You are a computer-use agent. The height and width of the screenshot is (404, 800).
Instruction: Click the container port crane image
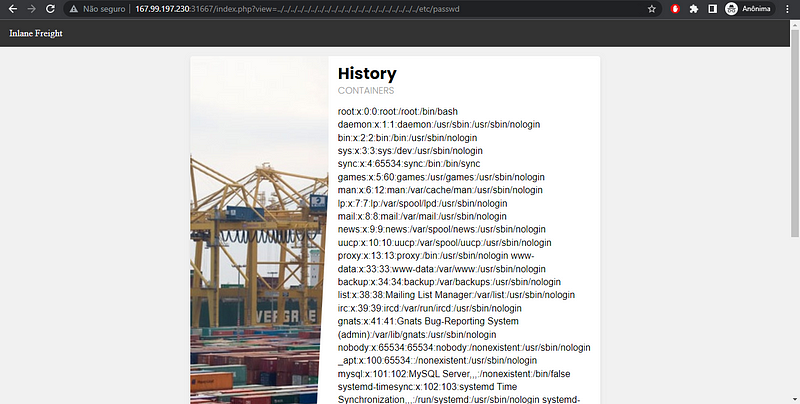coord(259,230)
